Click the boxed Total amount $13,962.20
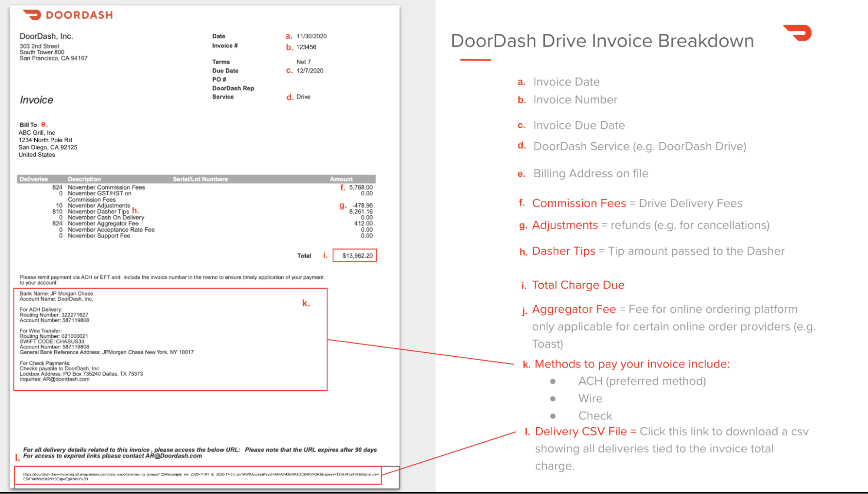868x494 pixels. pos(355,256)
